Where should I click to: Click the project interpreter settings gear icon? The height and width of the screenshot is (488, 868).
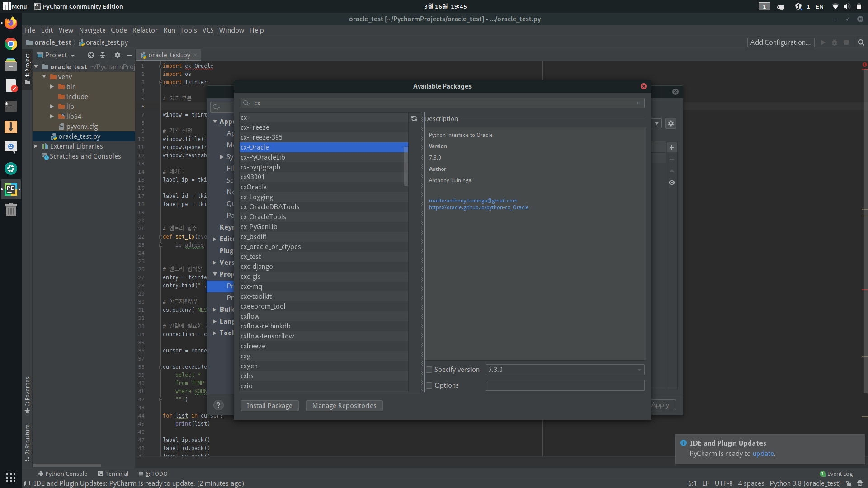[x=671, y=123]
